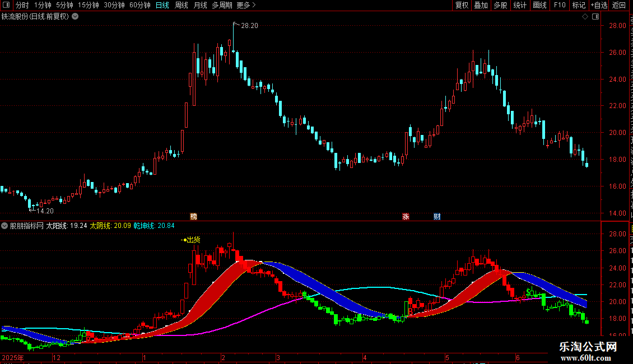Open the 画线 drawing tools
Screen dimensions: 633x364
click(x=539, y=5)
